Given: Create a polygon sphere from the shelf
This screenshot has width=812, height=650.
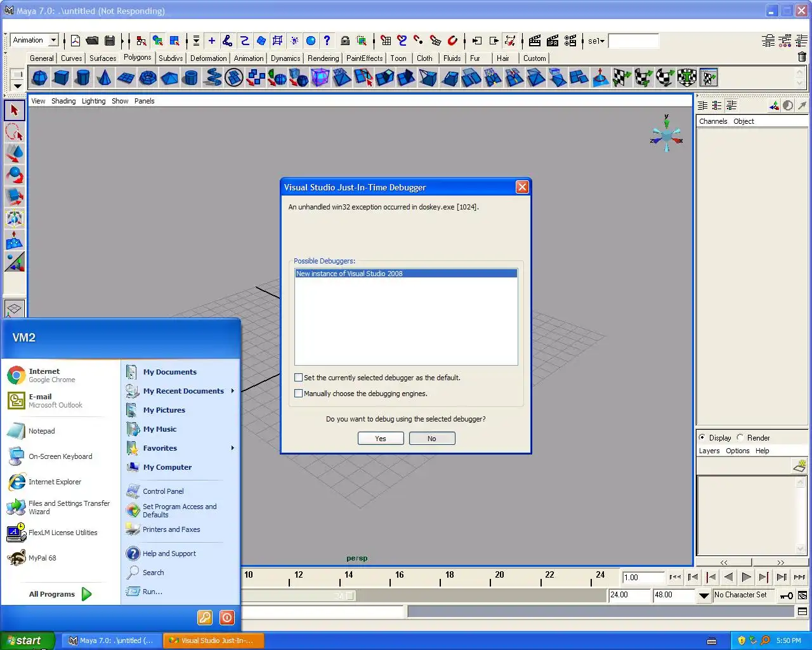Looking at the screenshot, I should (x=39, y=78).
